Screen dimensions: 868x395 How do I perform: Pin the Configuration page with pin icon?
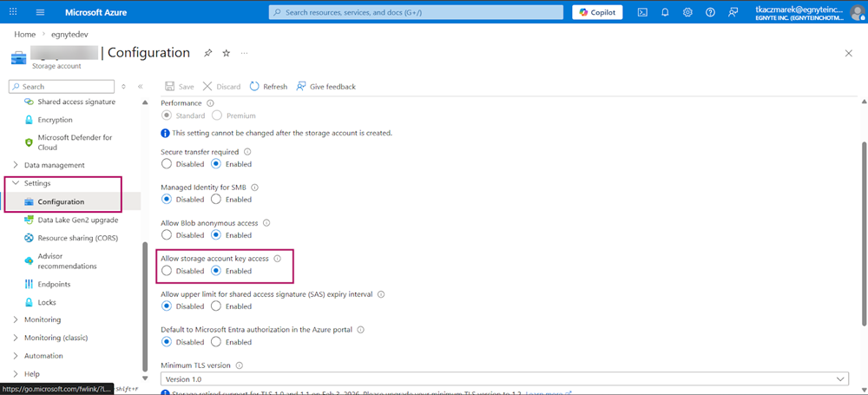(207, 53)
